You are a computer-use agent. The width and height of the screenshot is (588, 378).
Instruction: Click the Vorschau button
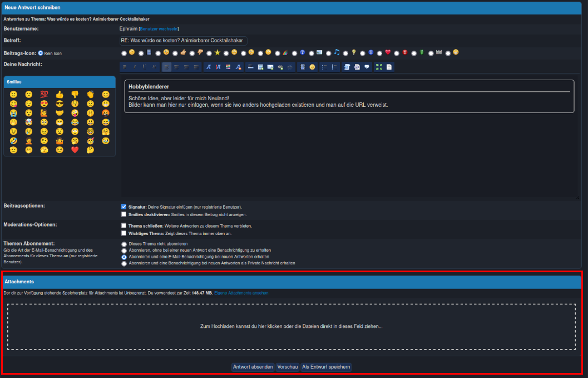pos(287,367)
